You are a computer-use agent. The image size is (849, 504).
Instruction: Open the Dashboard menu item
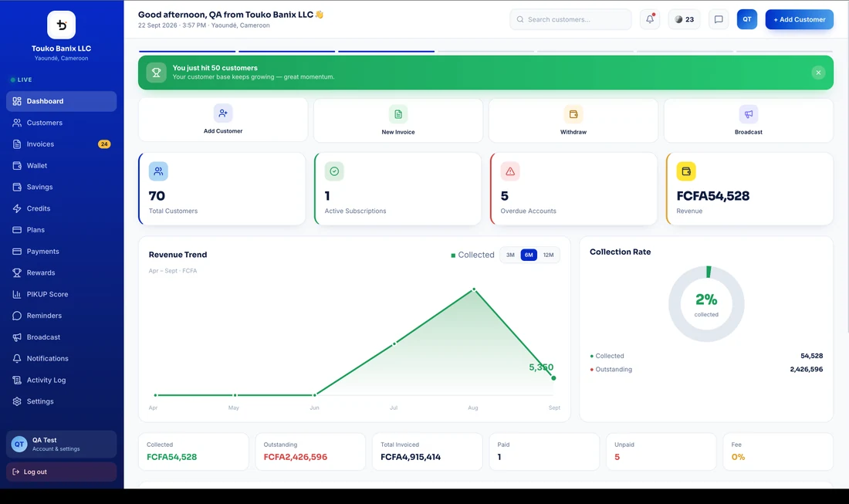click(61, 101)
